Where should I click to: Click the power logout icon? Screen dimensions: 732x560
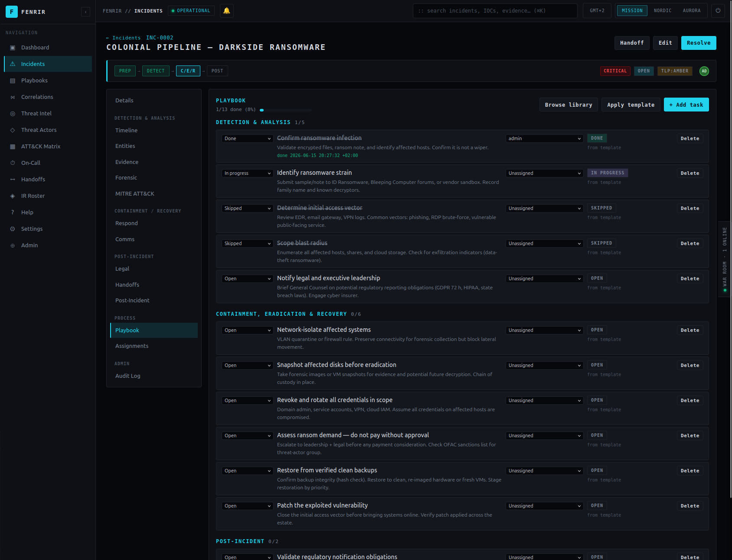point(718,11)
